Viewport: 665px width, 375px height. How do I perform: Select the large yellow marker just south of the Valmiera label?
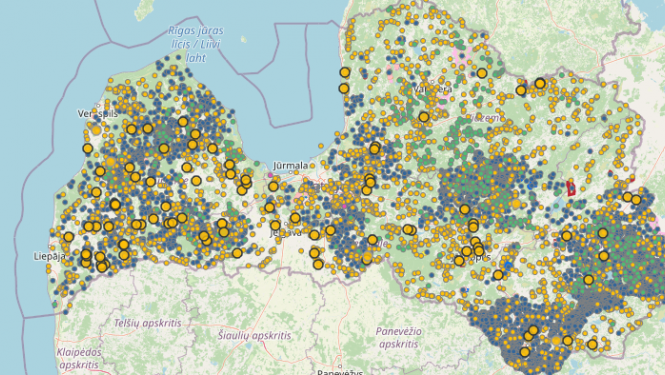[424, 117]
